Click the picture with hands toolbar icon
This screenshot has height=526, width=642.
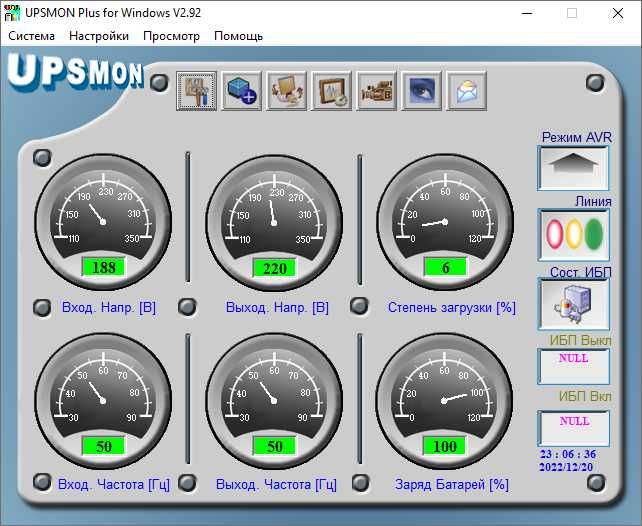[287, 91]
